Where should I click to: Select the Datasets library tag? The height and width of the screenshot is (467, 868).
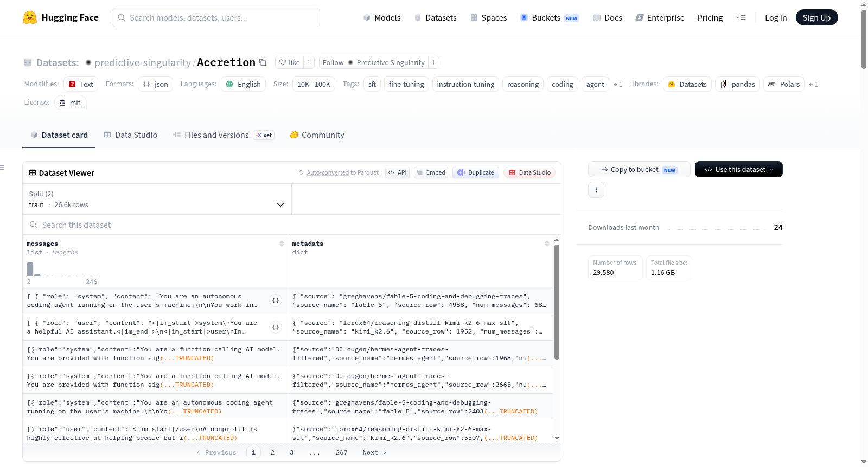pos(687,84)
